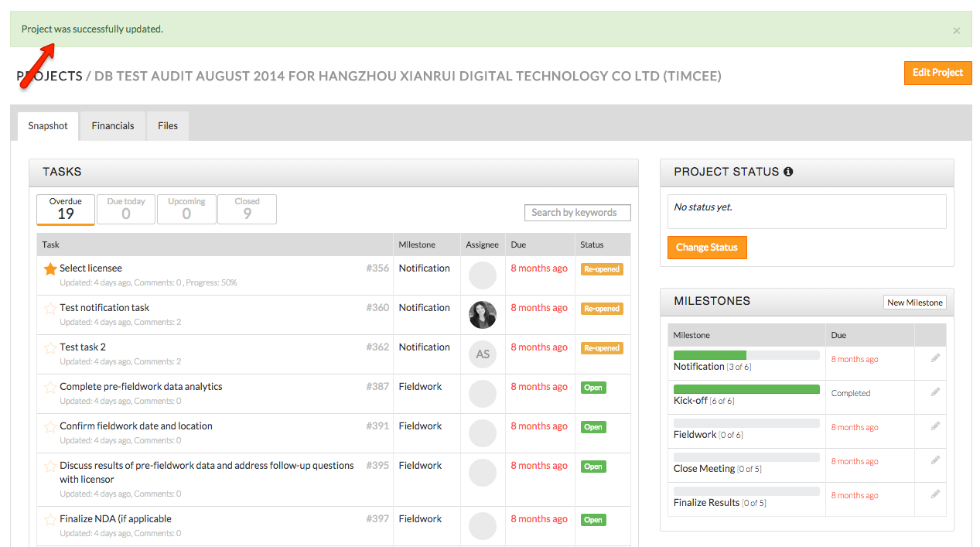Star the Confirm fieldwork date task
Screen dimensions: 980x547
(50, 426)
